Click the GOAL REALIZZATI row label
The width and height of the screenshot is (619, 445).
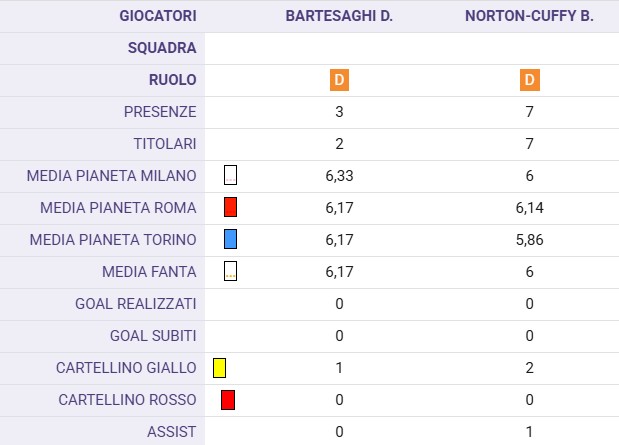click(x=136, y=304)
